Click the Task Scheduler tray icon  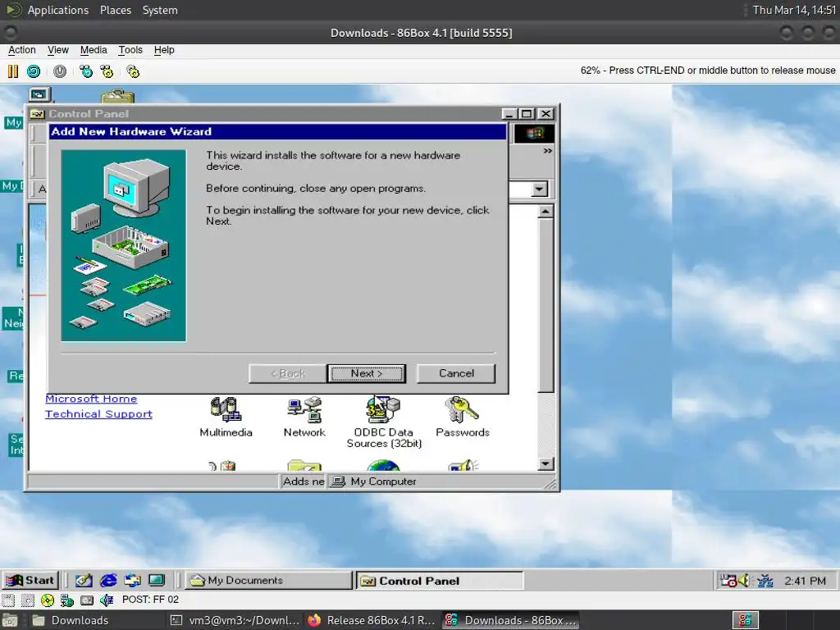coord(728,581)
